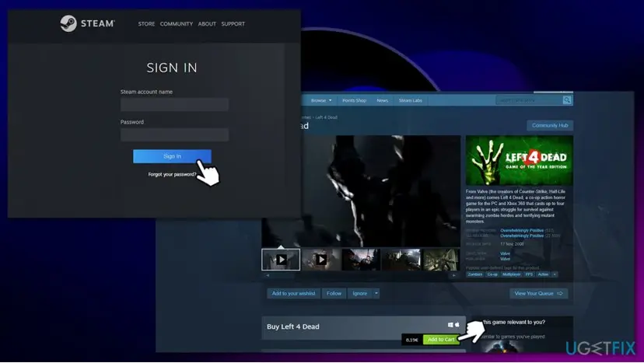Expand the Ignore options dropdown arrow
644x363 pixels.
(376, 293)
